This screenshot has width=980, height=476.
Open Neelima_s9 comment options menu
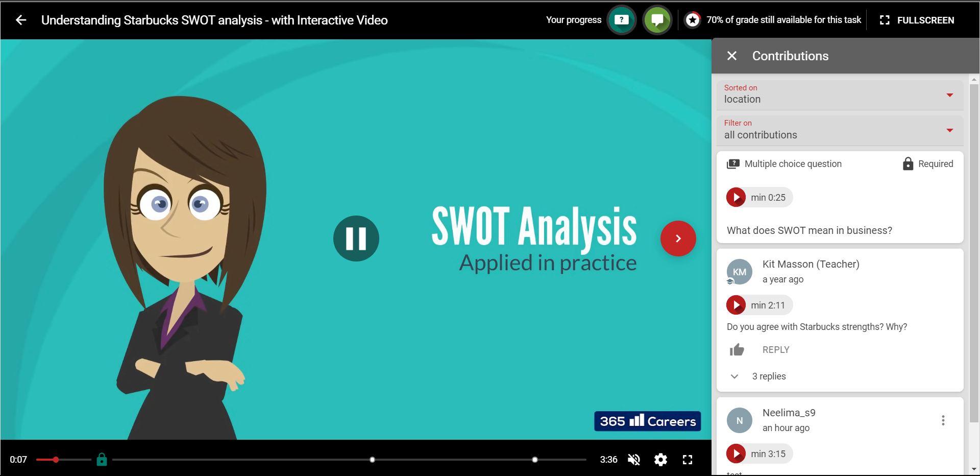point(943,420)
